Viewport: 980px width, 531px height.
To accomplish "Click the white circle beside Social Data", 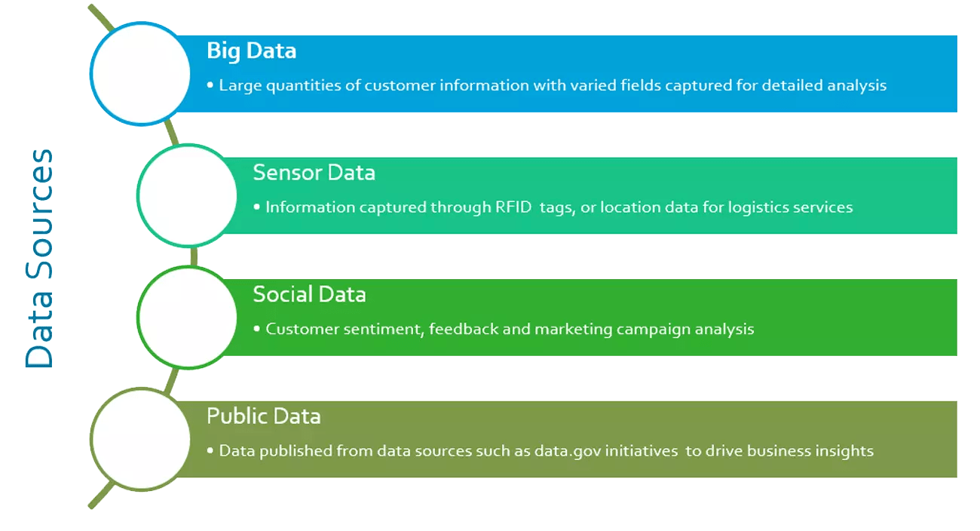I will (x=186, y=317).
